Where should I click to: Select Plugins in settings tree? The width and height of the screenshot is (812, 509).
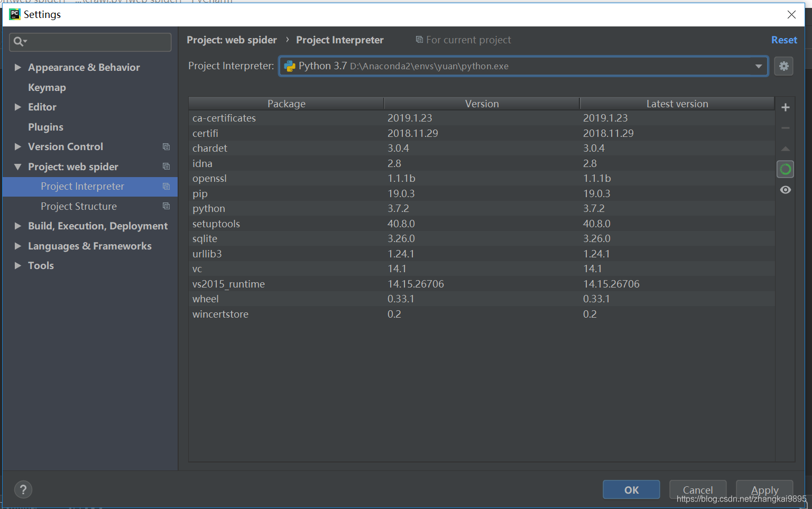click(45, 127)
